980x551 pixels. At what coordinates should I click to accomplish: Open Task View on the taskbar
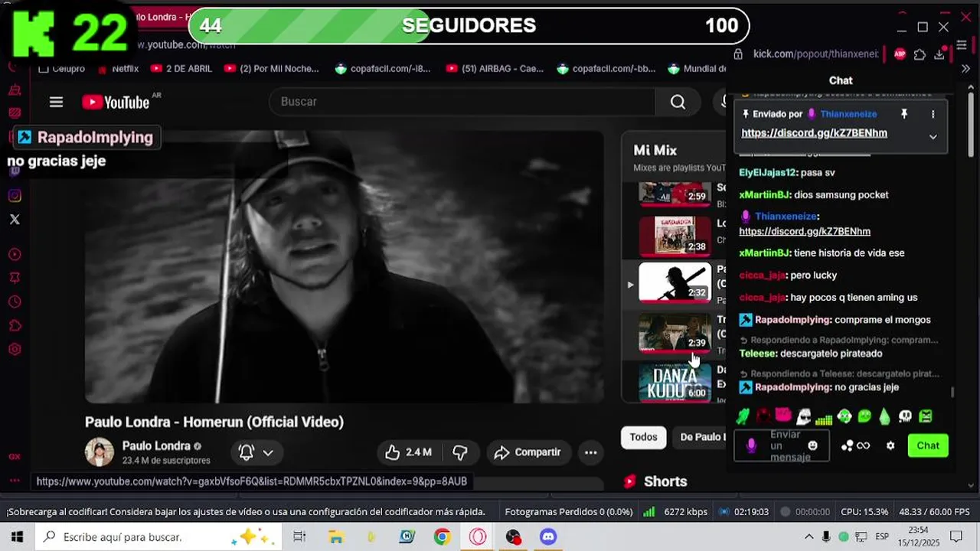coord(299,537)
